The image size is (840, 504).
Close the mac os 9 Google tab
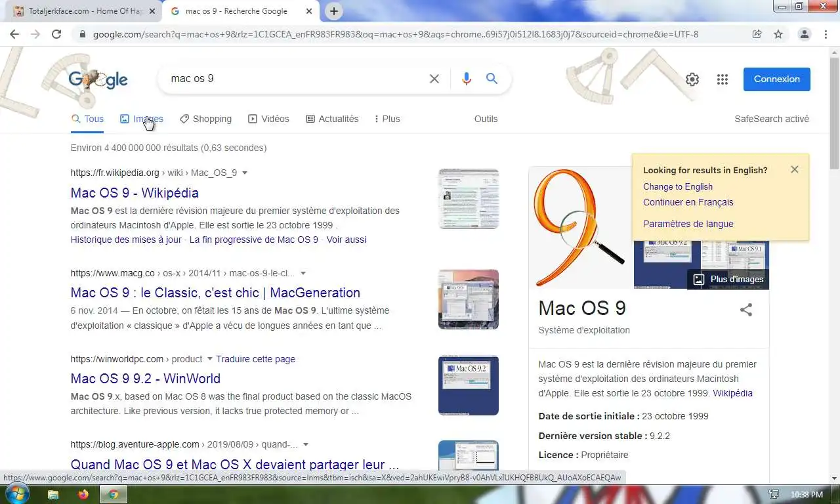pos(310,11)
